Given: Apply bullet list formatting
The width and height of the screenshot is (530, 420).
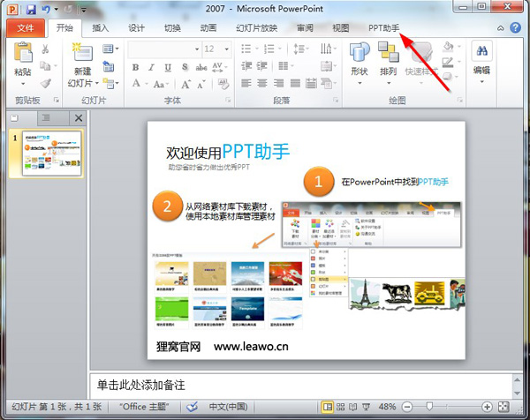Looking at the screenshot, I should coord(246,49).
